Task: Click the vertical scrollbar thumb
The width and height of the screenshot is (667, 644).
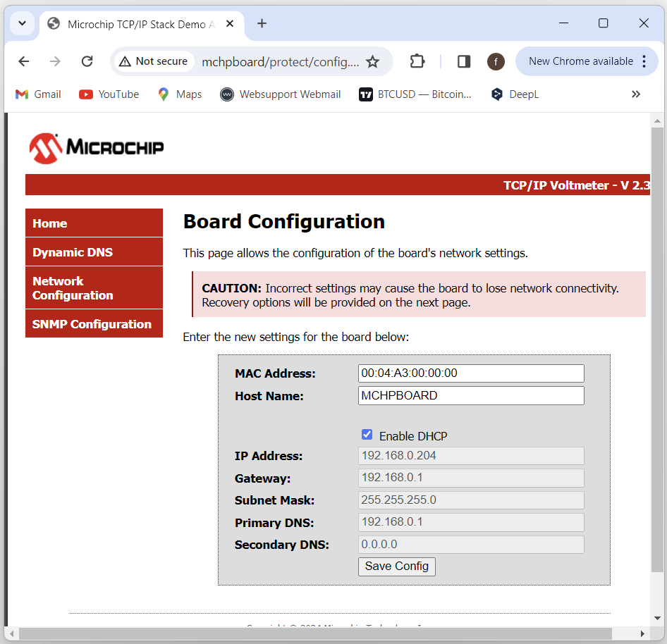Action: pos(657,349)
